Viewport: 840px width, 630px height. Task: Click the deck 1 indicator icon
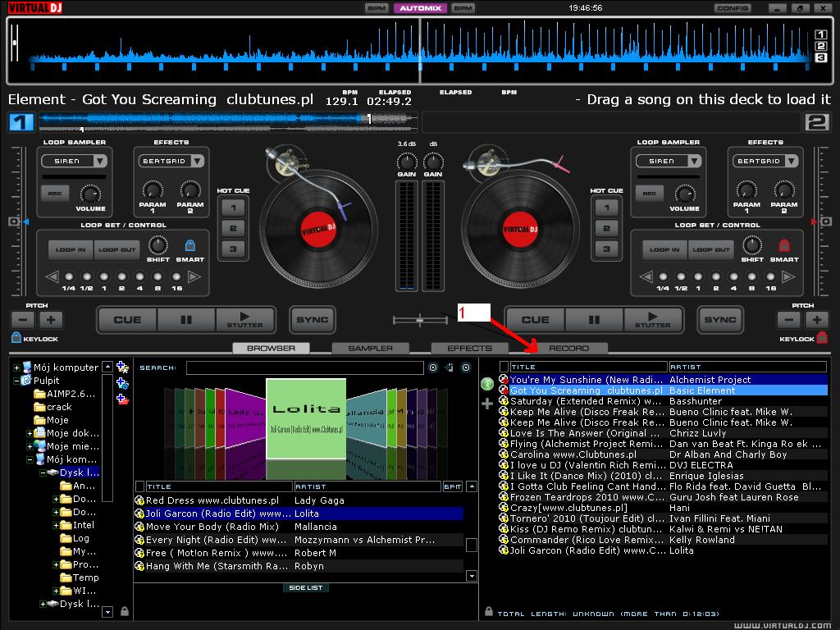pyautogui.click(x=21, y=122)
